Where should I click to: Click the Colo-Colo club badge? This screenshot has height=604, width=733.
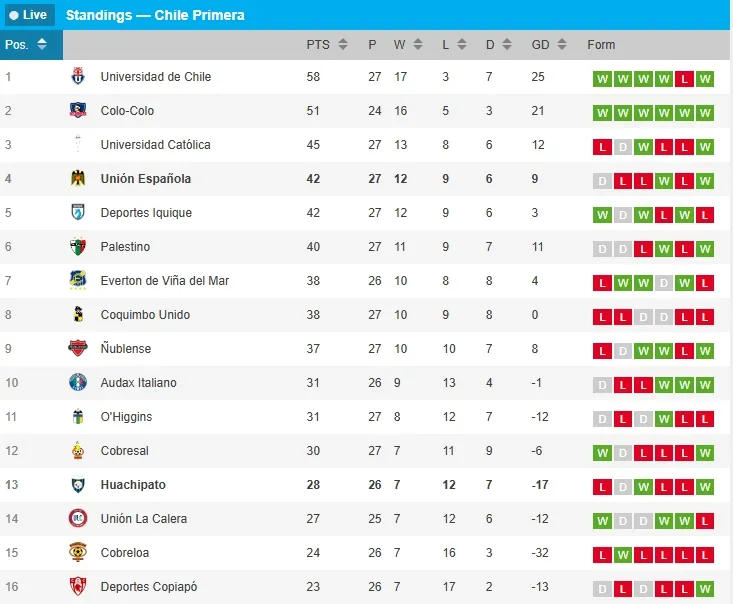pos(78,111)
